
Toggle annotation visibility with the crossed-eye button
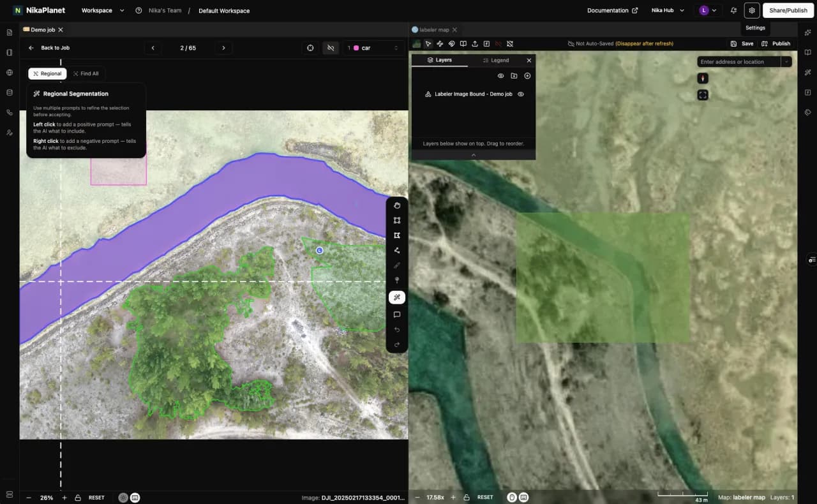click(x=331, y=48)
